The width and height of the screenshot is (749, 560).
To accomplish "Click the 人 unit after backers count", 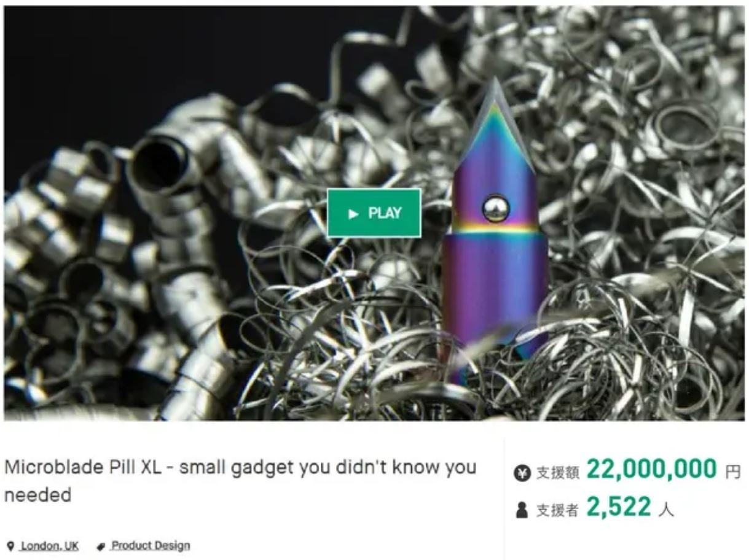I will click(666, 510).
